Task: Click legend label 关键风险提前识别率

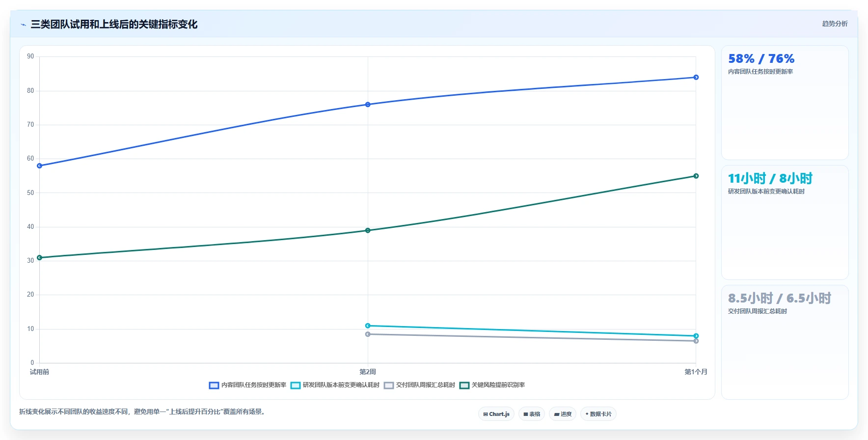Action: click(x=498, y=385)
